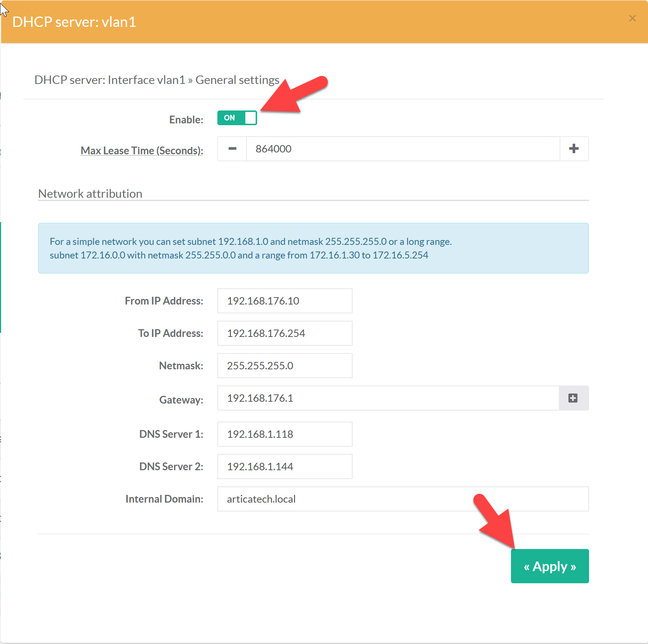Click the Max Lease Time (Seconds) label
Screen dimensions: 648x644
coord(142,151)
